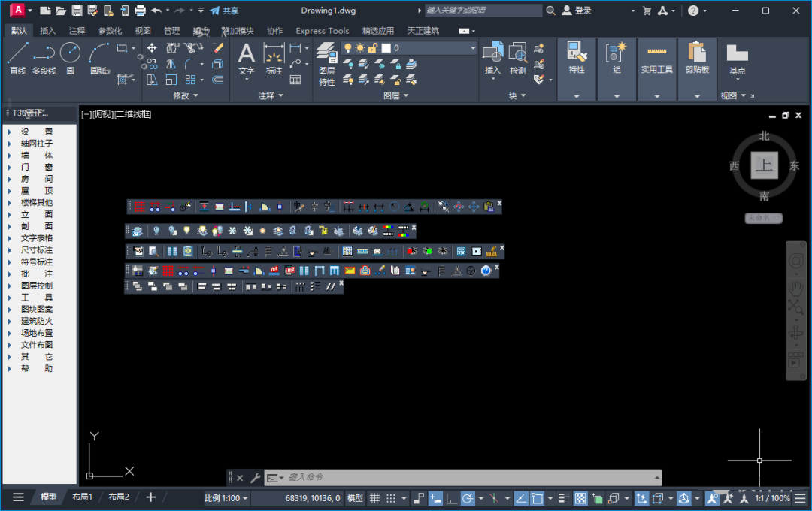Switch to the 布局1 layout tab
The width and height of the screenshot is (812, 511).
pyautogui.click(x=83, y=497)
